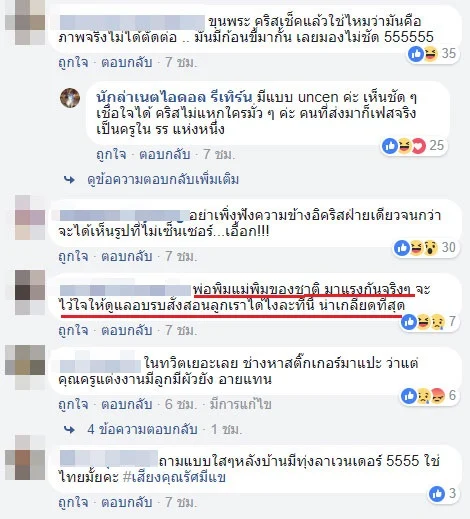This screenshot has height=519, width=470.
Task: Open the like icon with 3 reactions
Action: (443, 494)
